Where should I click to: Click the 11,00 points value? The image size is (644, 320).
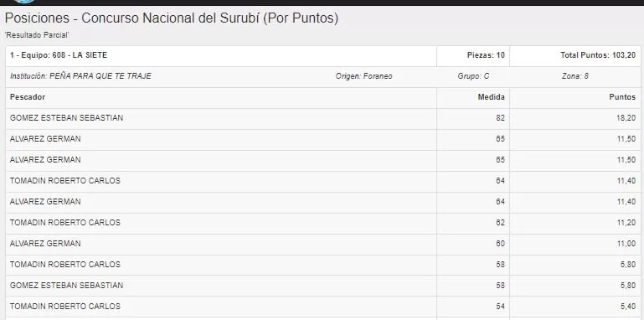626,244
